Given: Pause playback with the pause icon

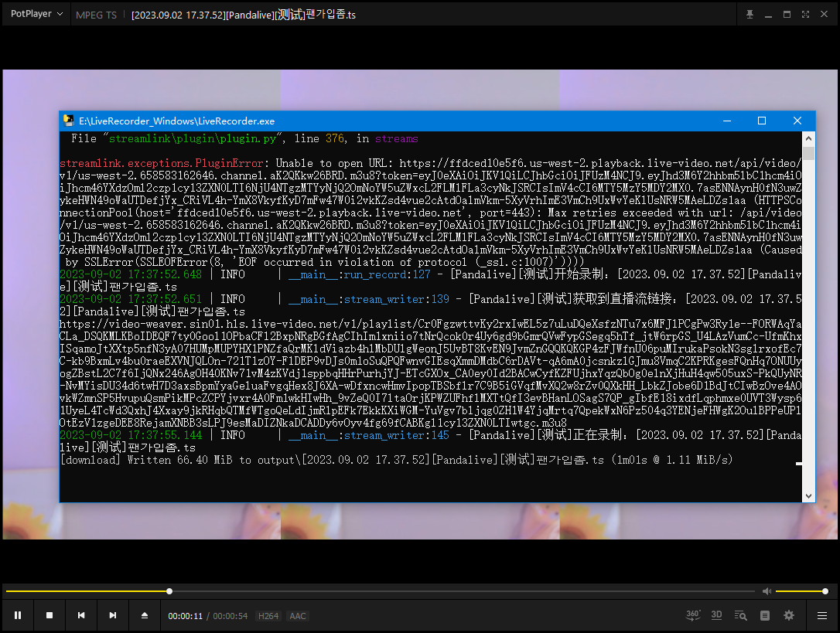Looking at the screenshot, I should [18, 615].
